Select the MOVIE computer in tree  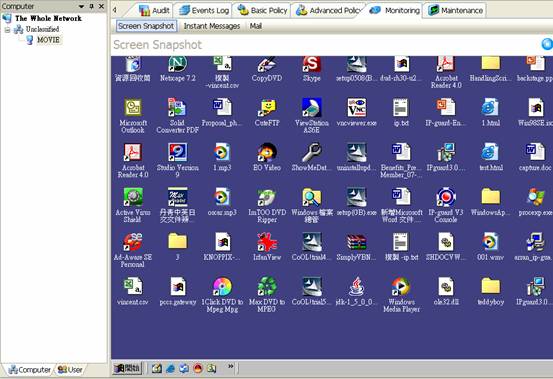pyautogui.click(x=48, y=40)
